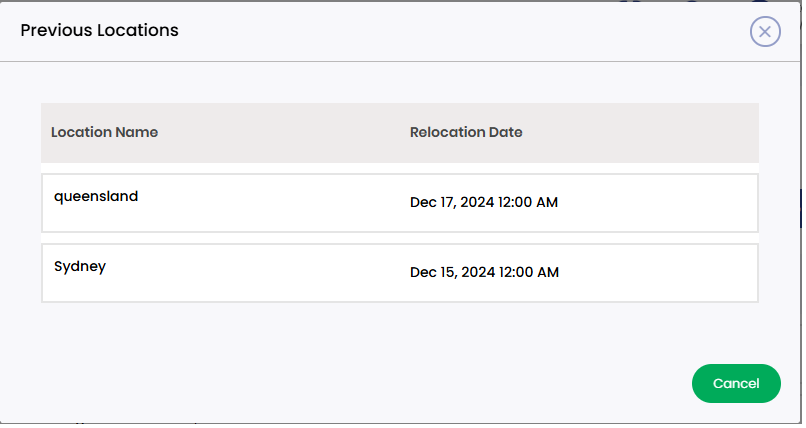Click the Previous Locations dialog title
Screen dimensions: 806x428
[100, 30]
